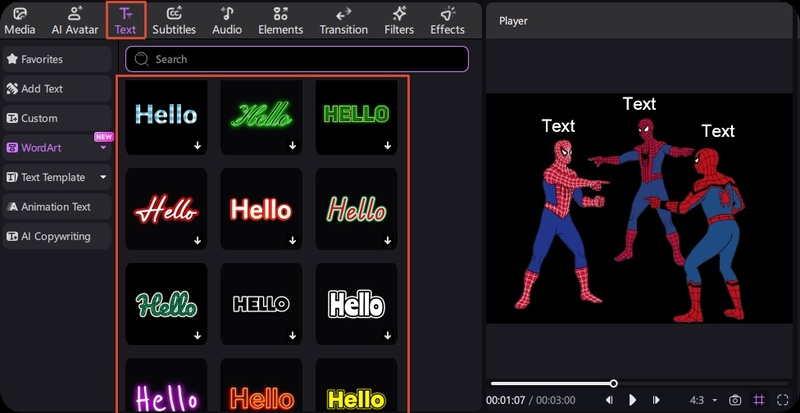Click the Player panel title
Screen dimensions: 800x413
[513, 21]
